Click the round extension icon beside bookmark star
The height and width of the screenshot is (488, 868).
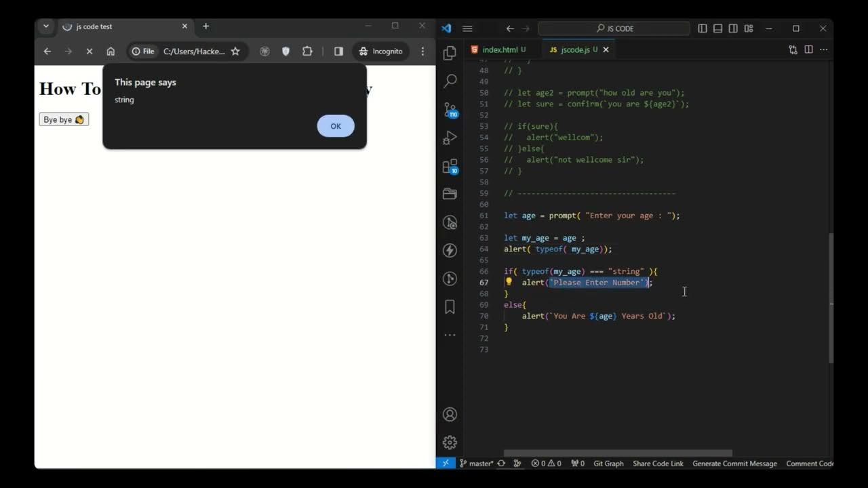point(264,52)
